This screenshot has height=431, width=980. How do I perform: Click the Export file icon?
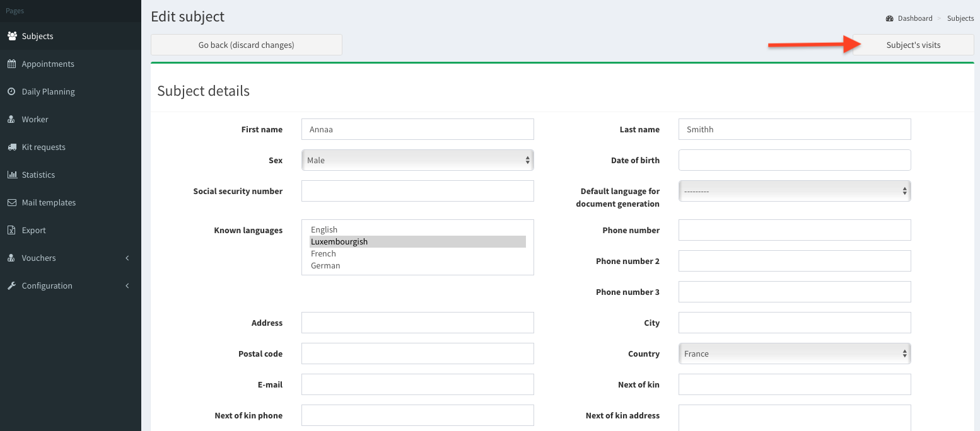pos(11,230)
